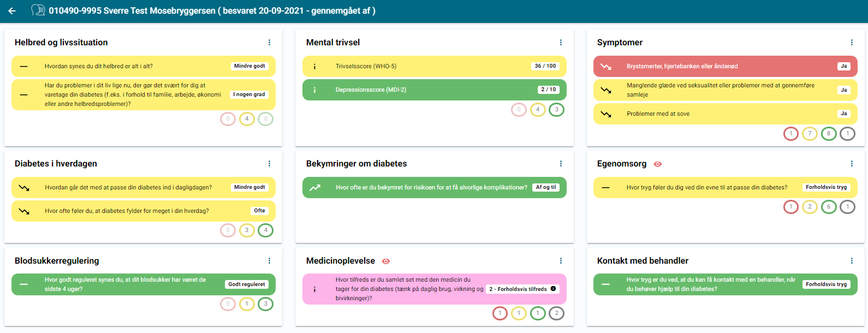
Task: Open the Diabetes i hverdagen card menu
Action: click(269, 164)
